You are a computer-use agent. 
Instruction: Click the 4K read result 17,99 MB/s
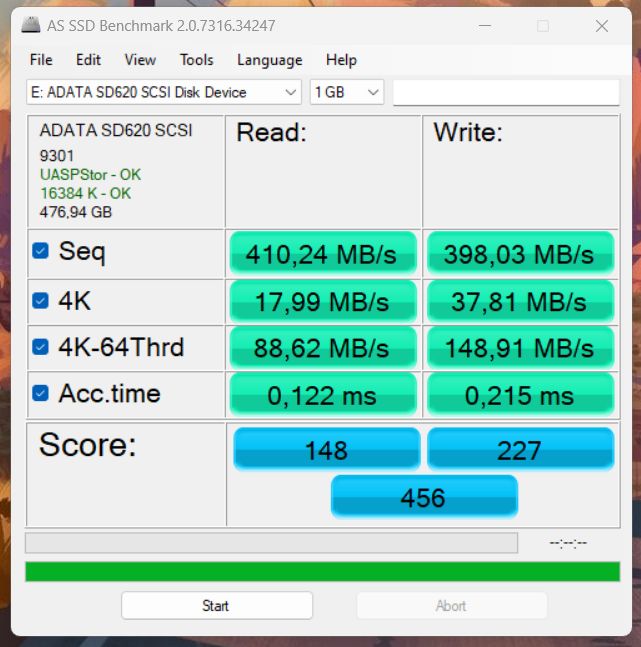coord(323,301)
